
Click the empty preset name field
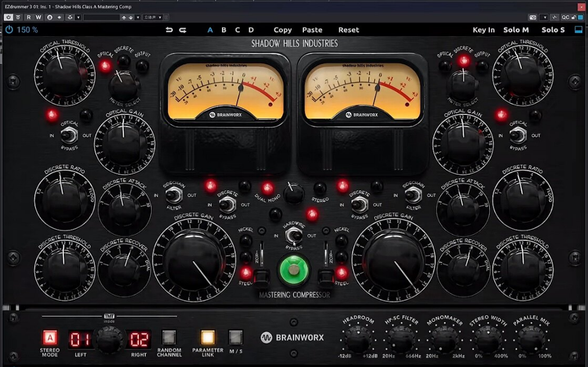pyautogui.click(x=101, y=17)
